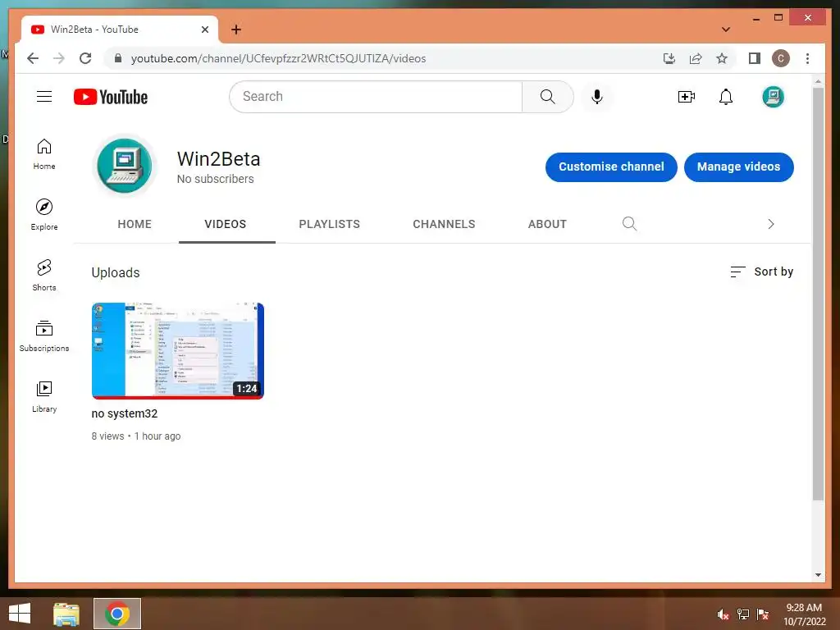
Task: Click the YouTube search input field
Action: 376,97
